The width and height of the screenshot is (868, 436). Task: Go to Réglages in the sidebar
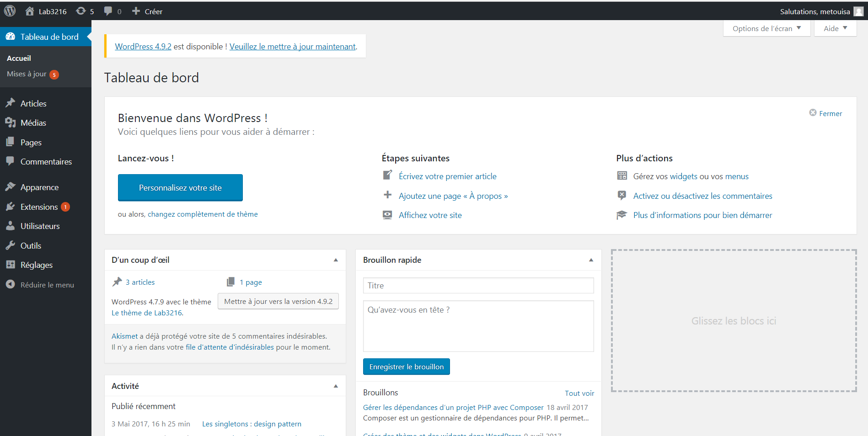tap(37, 265)
